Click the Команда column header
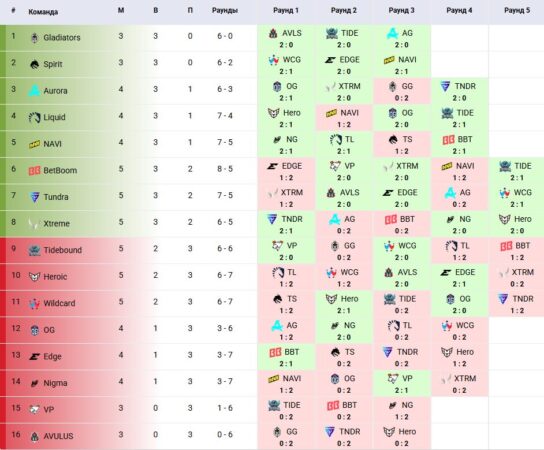 pyautogui.click(x=43, y=12)
